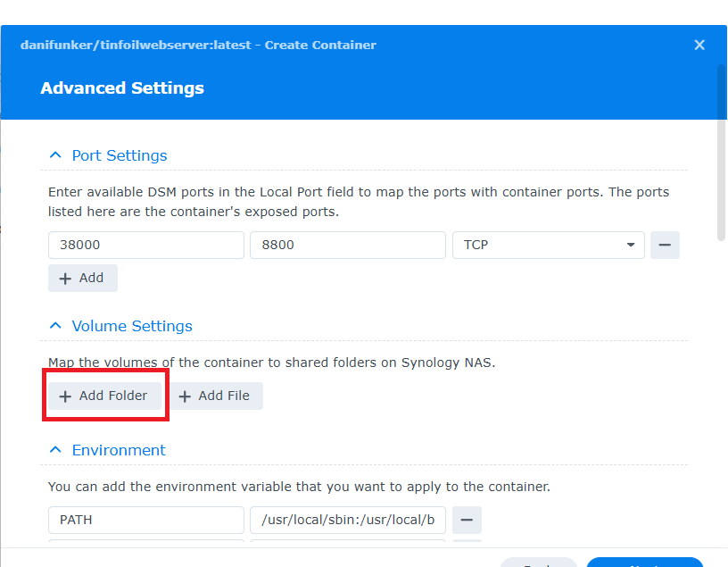This screenshot has height=567, width=728.
Task: Click the Environment heading
Action: point(119,450)
